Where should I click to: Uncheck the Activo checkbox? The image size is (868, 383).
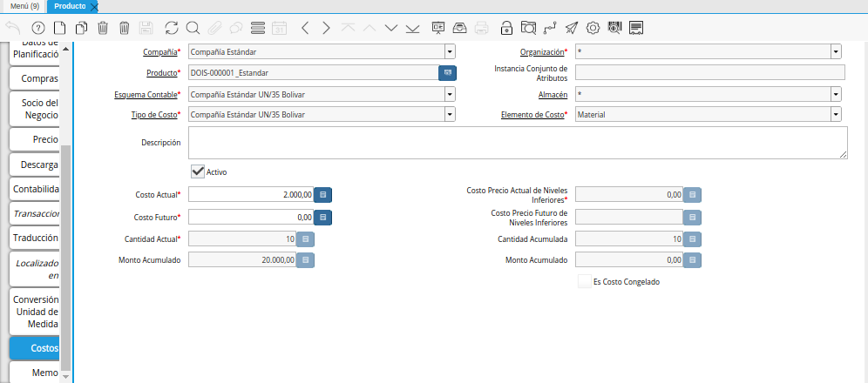(198, 171)
